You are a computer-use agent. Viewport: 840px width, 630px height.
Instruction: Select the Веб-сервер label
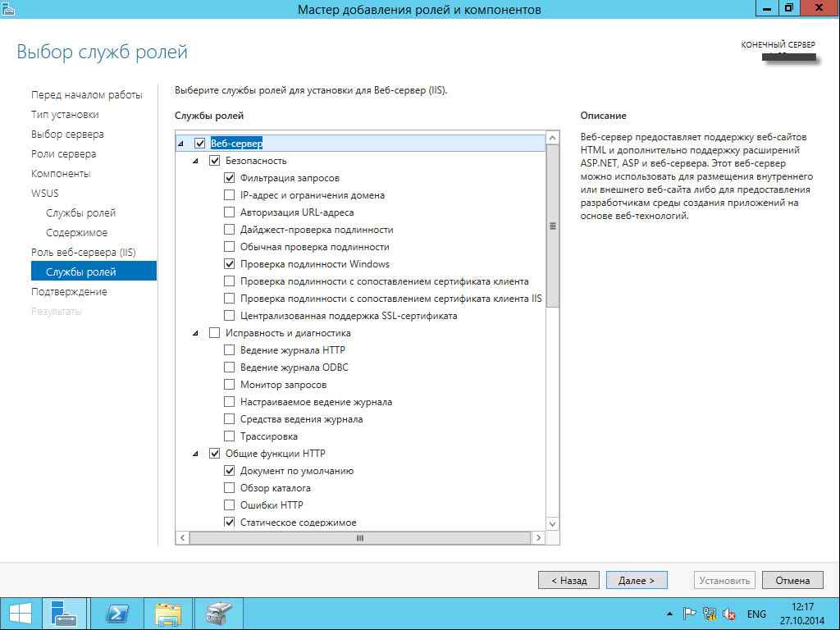pyautogui.click(x=236, y=143)
